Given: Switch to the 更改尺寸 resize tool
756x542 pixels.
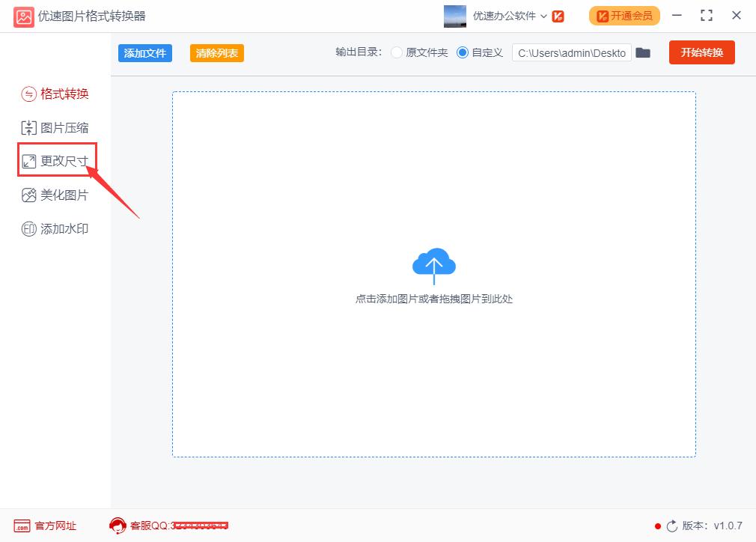Looking at the screenshot, I should [55, 159].
